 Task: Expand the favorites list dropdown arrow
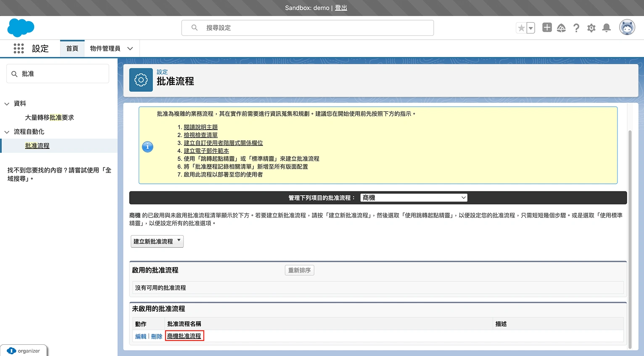click(x=531, y=28)
